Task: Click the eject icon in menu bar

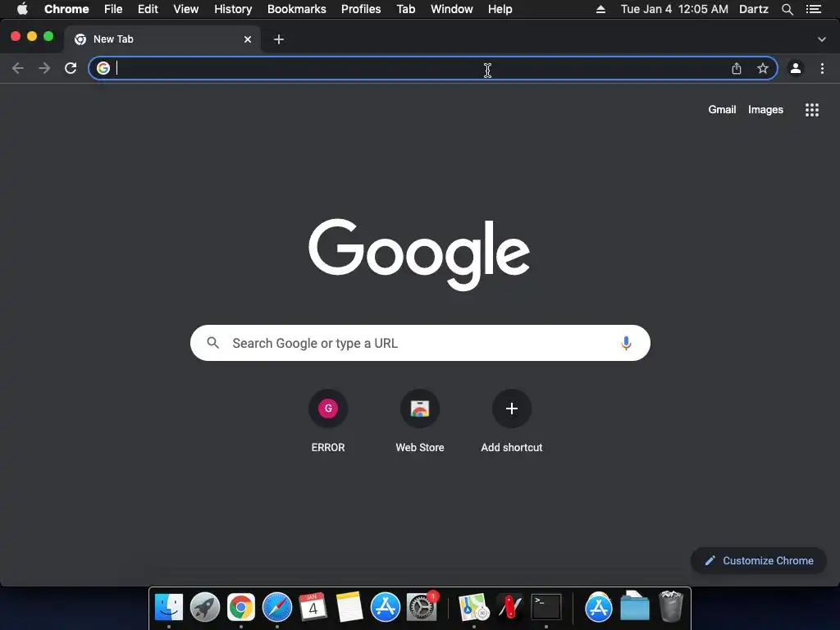Action: pos(601,9)
